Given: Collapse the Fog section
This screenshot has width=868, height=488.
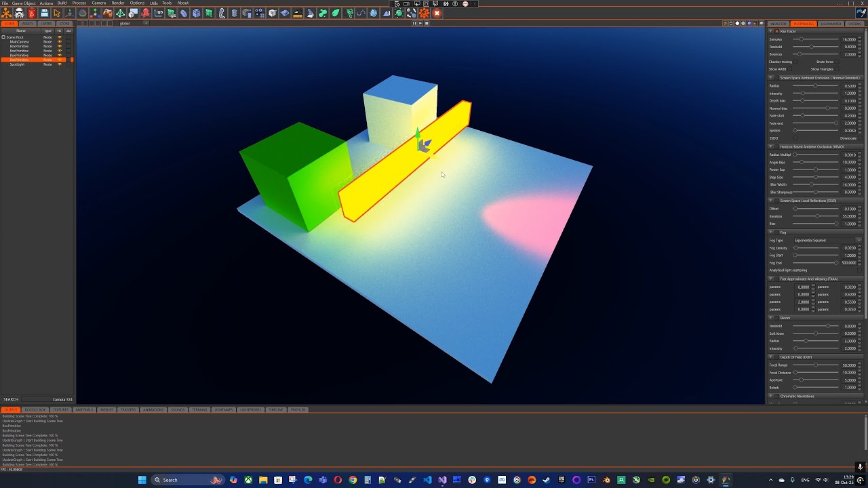Looking at the screenshot, I should (x=771, y=232).
